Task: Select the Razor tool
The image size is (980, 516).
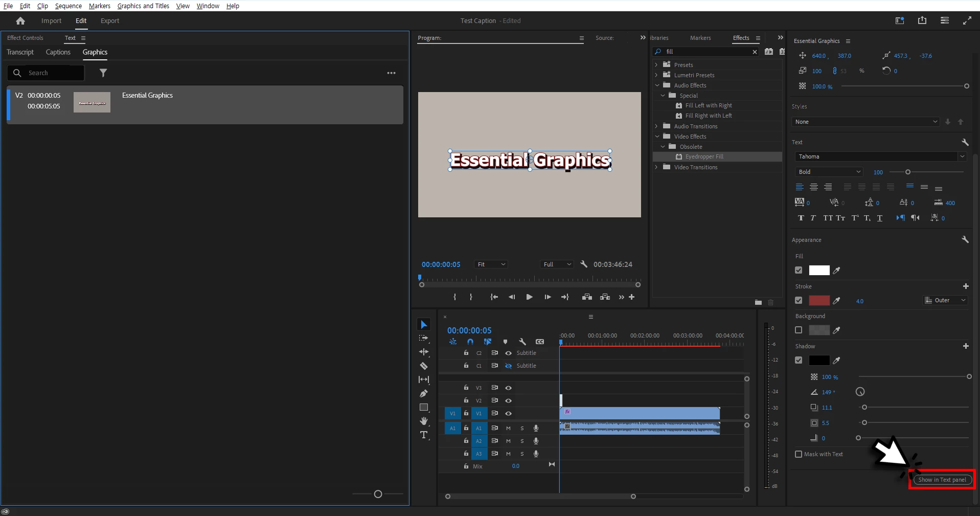Action: (424, 366)
